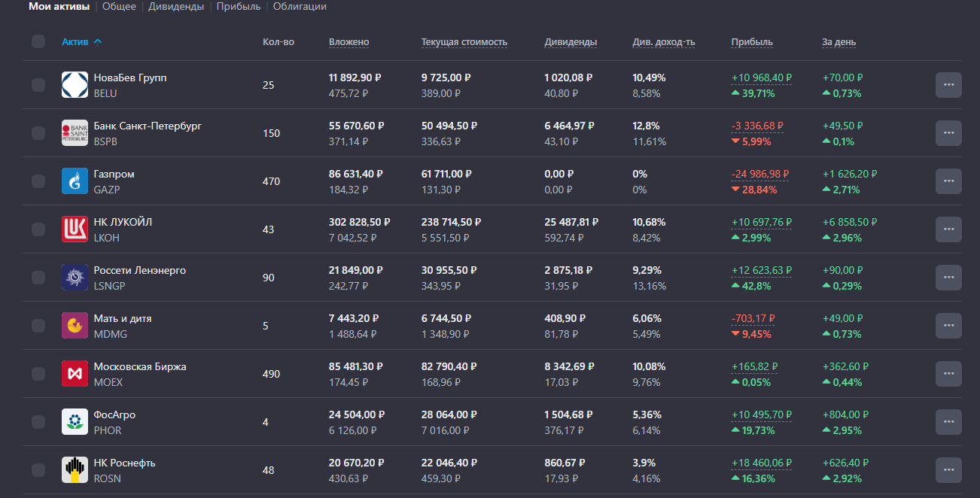Click the Россети Ленэнерго logo icon
980x498 pixels.
[75, 278]
